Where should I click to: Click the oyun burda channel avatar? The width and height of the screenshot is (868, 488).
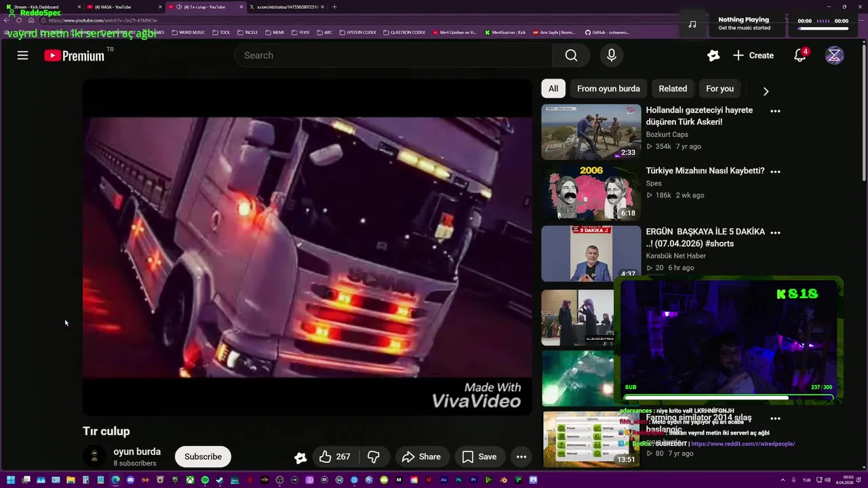coord(94,456)
